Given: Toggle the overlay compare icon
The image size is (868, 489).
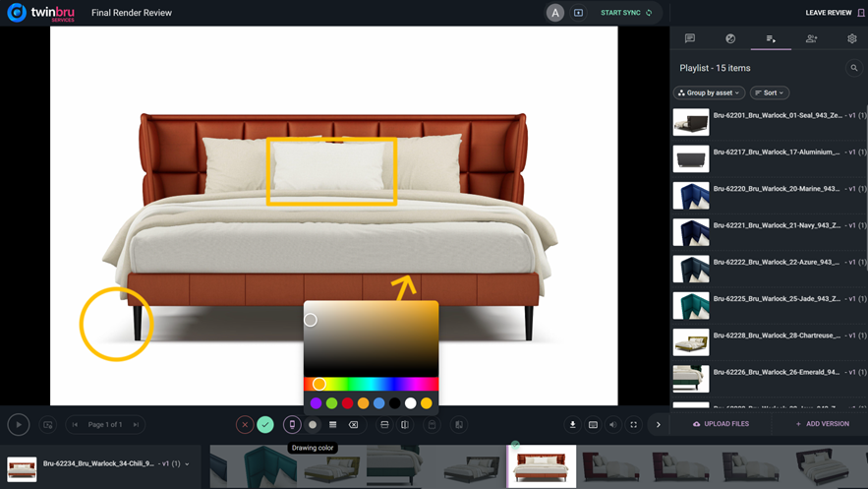Looking at the screenshot, I should (459, 425).
